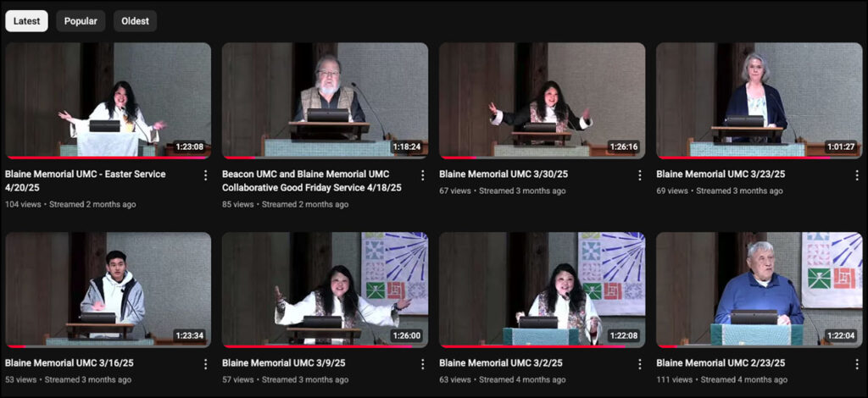This screenshot has height=398, width=868.
Task: Open the Collaborative Good Friday Service 4/18/25 title
Action: 312,180
